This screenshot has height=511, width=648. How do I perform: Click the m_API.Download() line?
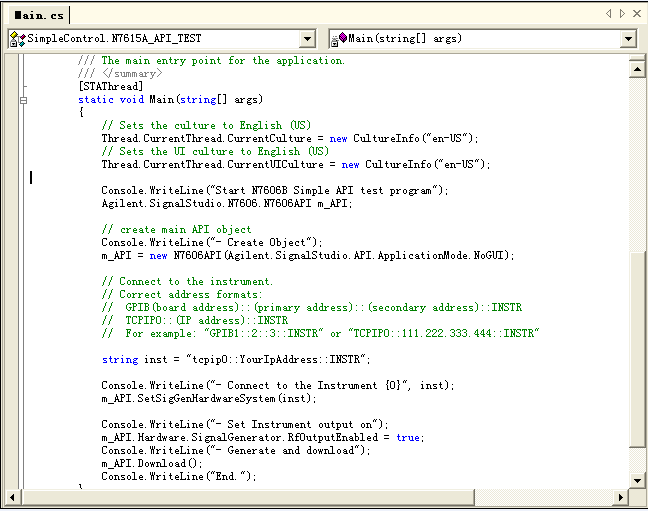(152, 463)
